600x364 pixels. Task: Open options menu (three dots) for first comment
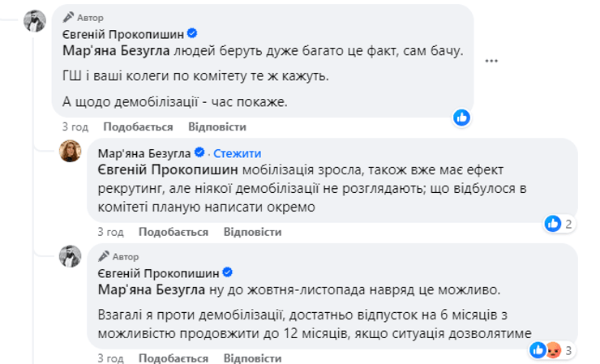pyautogui.click(x=491, y=61)
